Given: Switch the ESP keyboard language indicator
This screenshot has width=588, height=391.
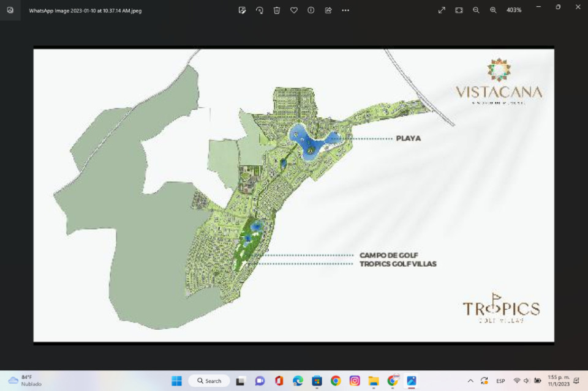Looking at the screenshot, I should click(500, 381).
